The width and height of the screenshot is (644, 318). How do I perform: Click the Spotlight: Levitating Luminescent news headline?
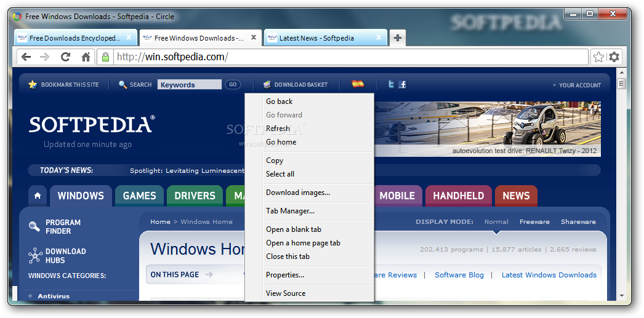click(x=187, y=171)
